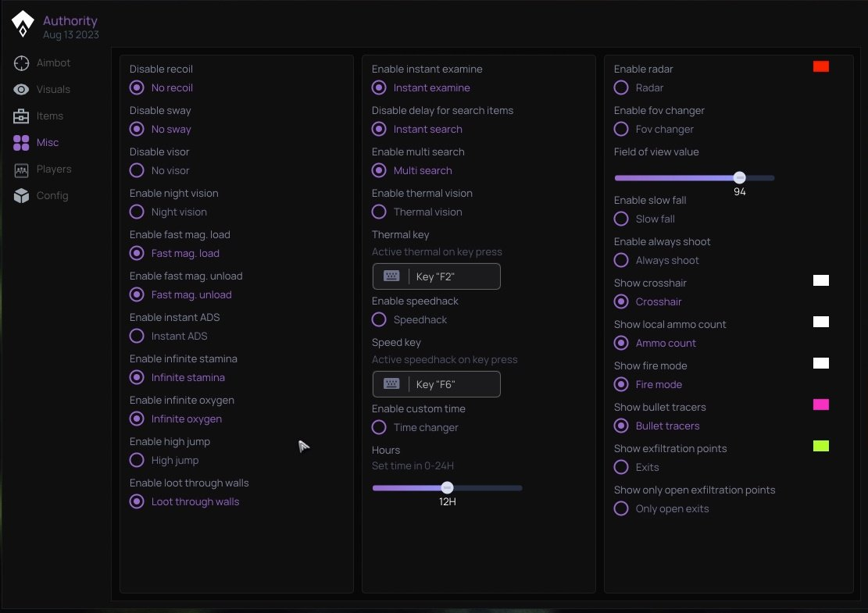This screenshot has height=613, width=868.
Task: Click the Players icon in sidebar
Action: [x=21, y=169]
